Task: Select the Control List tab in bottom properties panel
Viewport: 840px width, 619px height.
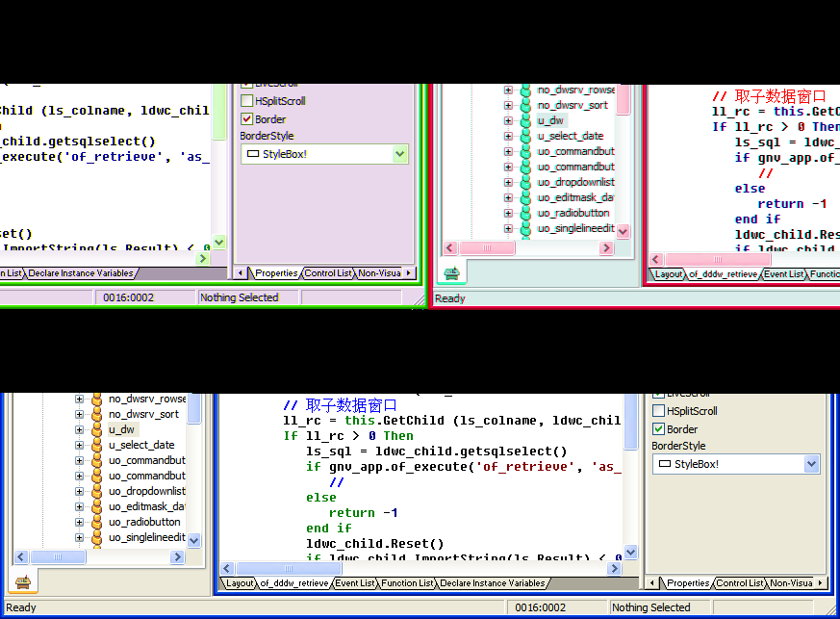Action: [x=739, y=583]
